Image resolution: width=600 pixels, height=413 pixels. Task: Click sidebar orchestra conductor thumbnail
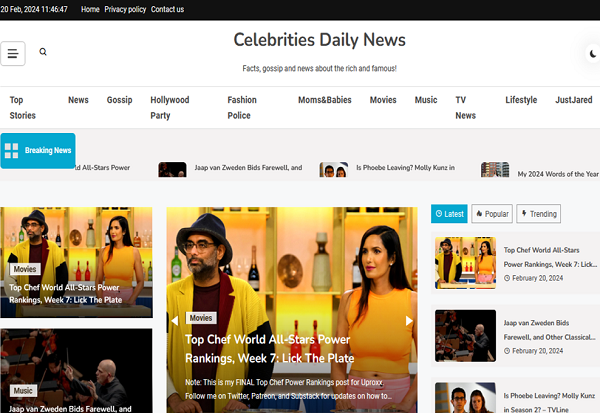tap(465, 336)
